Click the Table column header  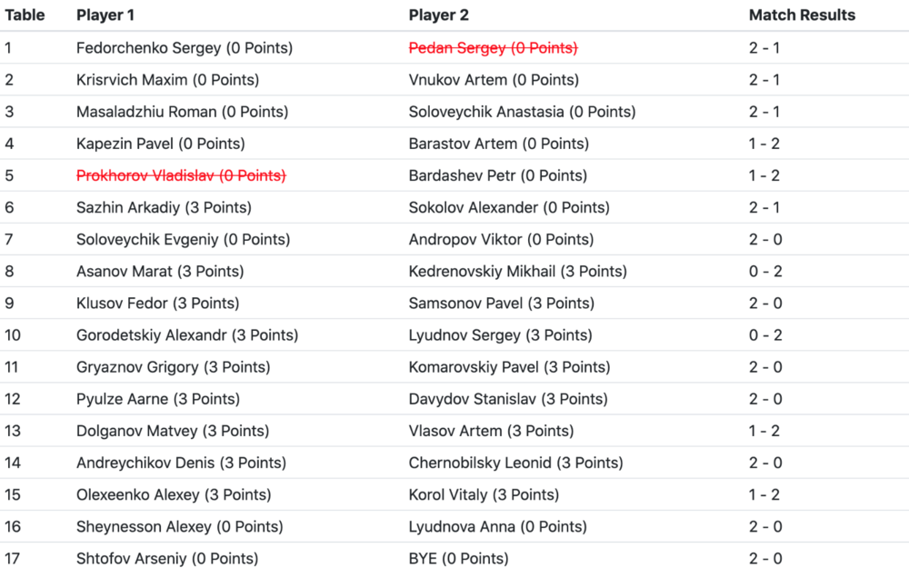[x=25, y=15]
